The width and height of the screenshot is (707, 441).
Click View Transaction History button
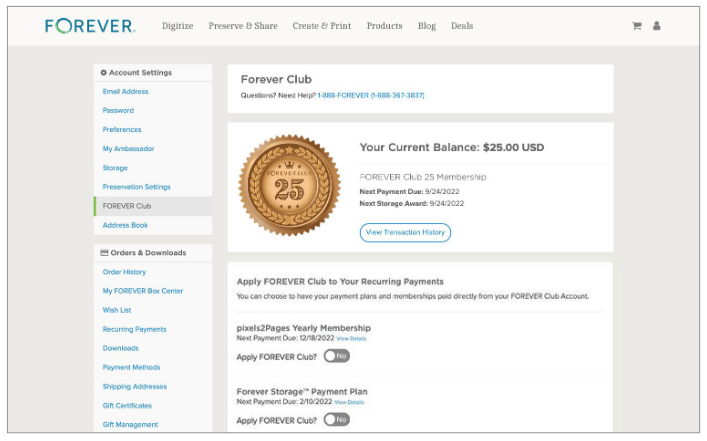pyautogui.click(x=405, y=232)
